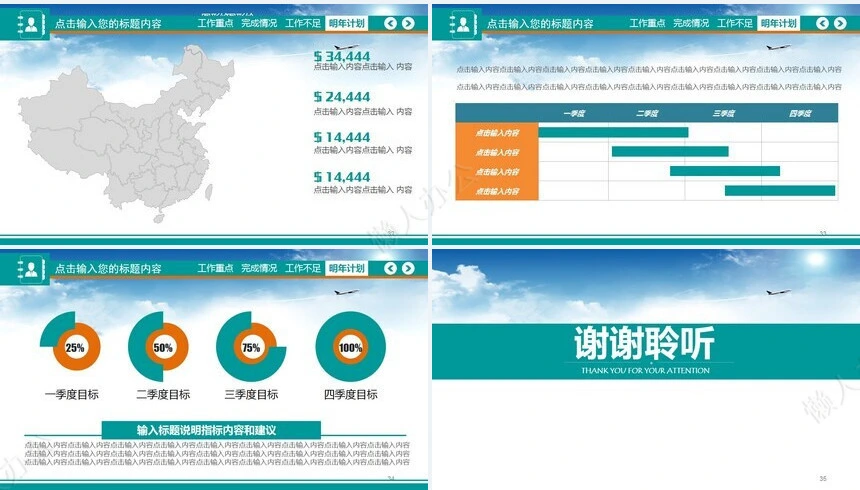Click the 四季度目标 label
Image resolution: width=860 pixels, height=490 pixels.
pos(350,394)
